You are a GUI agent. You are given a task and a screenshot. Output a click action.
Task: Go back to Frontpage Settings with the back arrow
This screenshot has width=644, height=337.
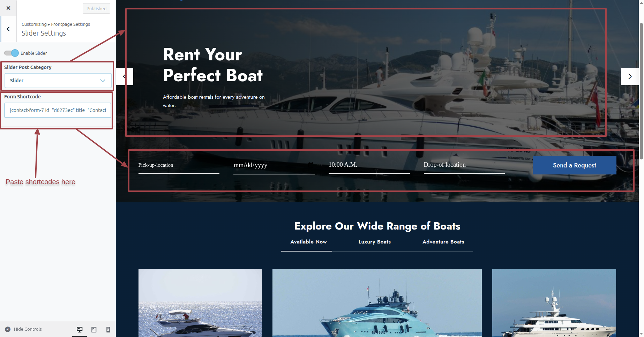click(8, 29)
